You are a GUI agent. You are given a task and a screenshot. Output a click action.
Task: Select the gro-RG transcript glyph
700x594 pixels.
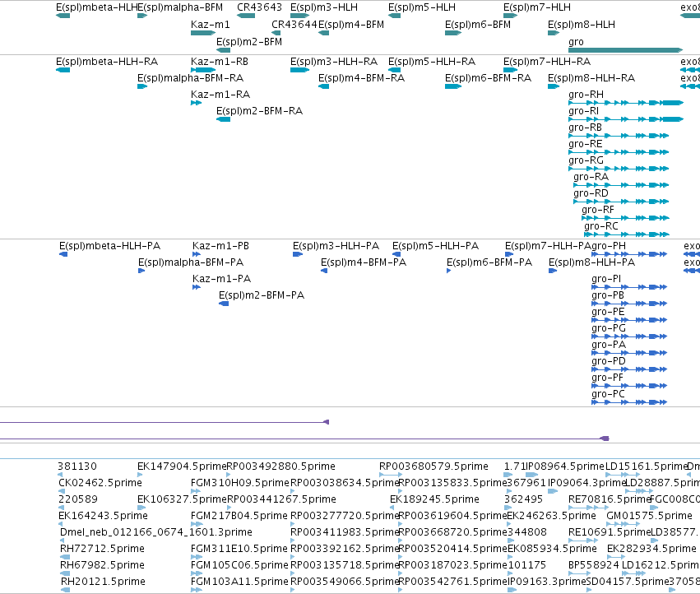(619, 169)
